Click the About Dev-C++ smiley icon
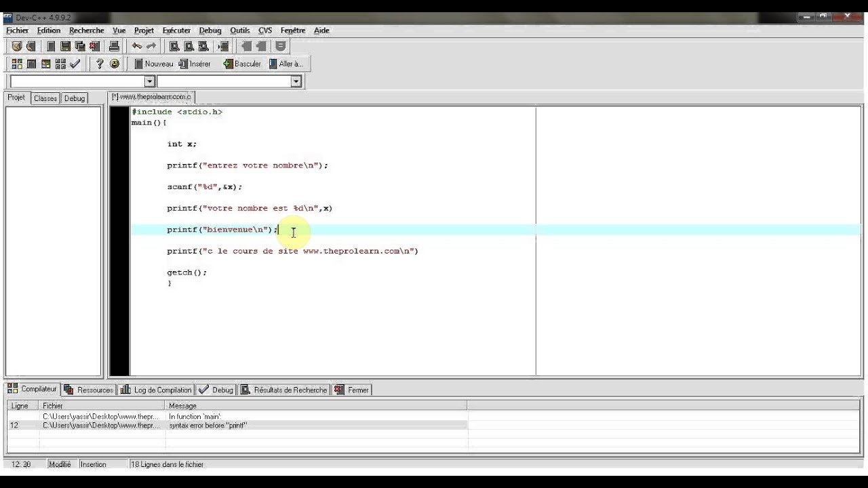 [x=115, y=64]
